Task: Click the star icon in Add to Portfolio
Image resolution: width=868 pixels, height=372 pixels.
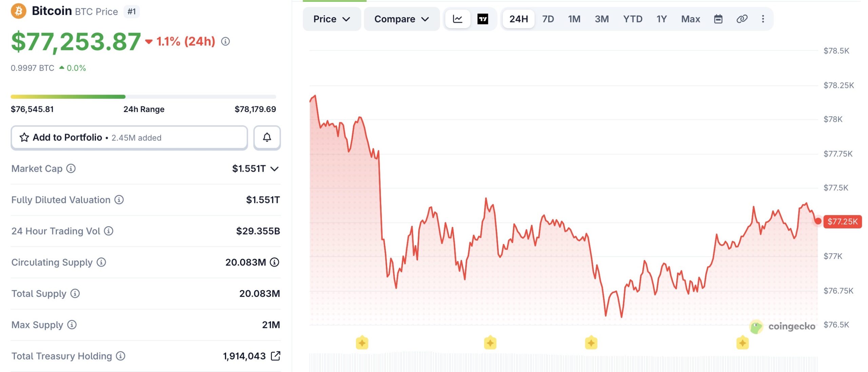Action: pyautogui.click(x=24, y=137)
